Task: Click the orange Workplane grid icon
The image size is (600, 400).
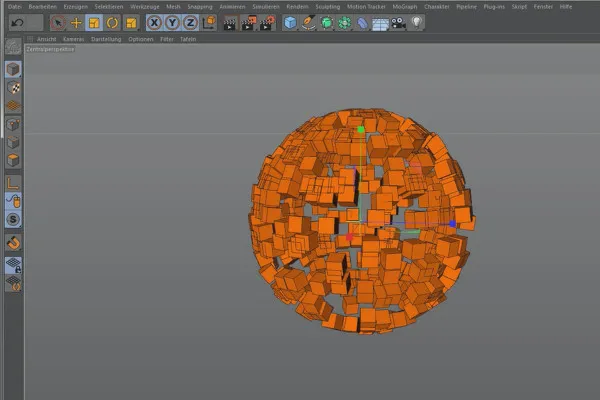Action: click(13, 106)
